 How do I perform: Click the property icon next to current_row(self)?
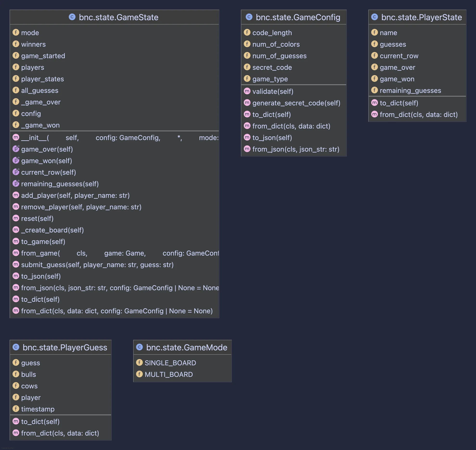click(x=16, y=172)
